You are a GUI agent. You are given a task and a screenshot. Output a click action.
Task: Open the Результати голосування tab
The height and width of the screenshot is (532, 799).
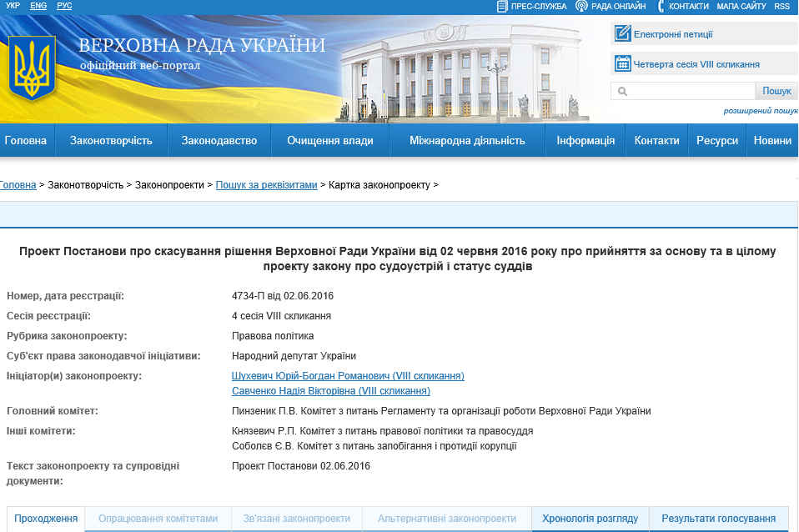[x=718, y=519]
